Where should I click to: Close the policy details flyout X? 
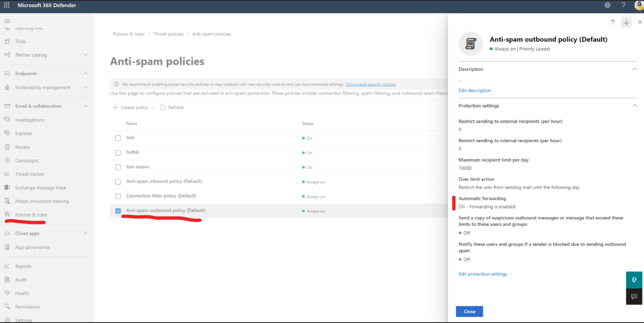(x=640, y=22)
